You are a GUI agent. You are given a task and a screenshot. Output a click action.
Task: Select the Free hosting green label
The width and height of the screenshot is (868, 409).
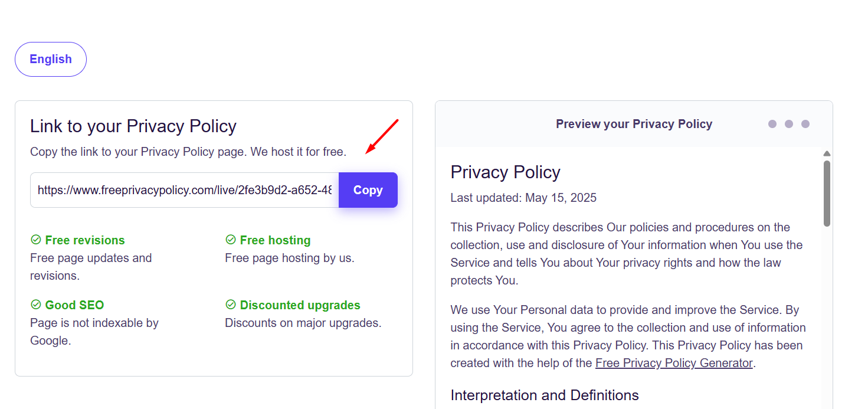click(x=275, y=240)
